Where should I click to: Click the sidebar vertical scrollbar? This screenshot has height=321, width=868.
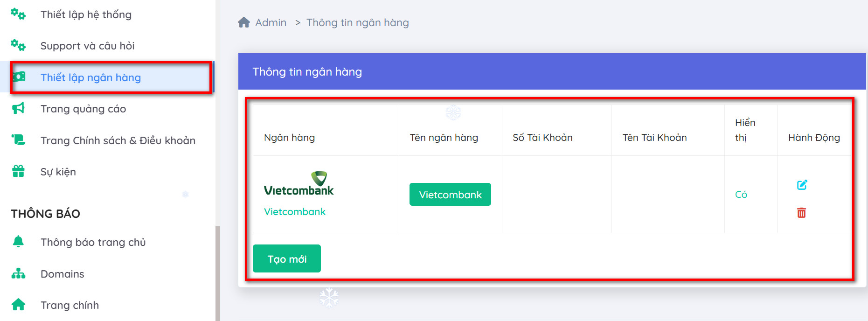(x=217, y=273)
